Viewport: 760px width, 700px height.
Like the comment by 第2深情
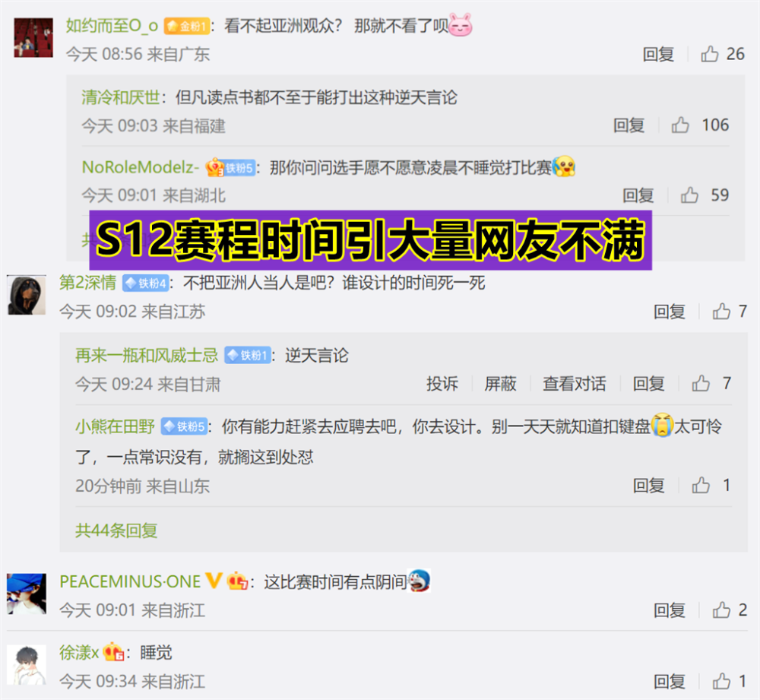722,311
